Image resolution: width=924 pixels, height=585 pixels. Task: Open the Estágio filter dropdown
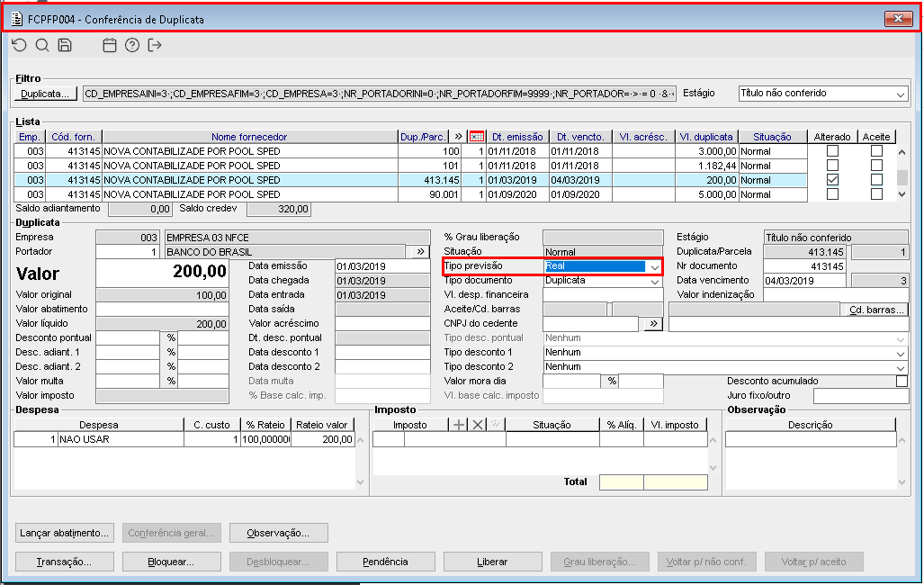900,94
